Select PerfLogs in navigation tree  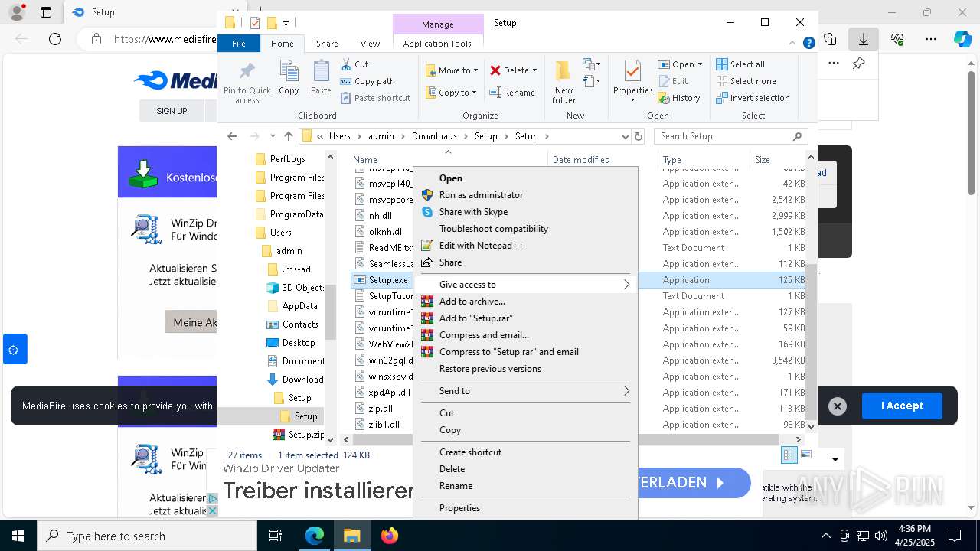287,159
